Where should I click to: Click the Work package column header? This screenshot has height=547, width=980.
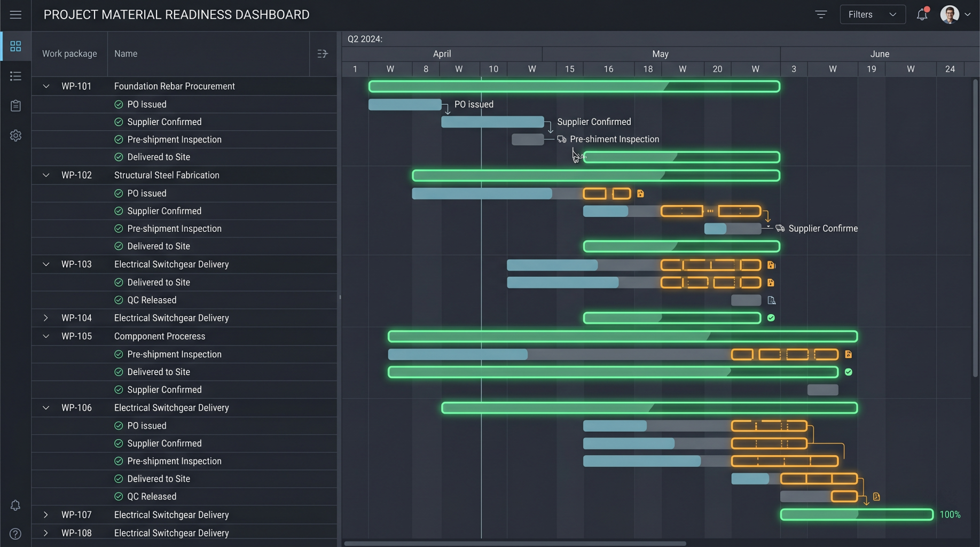coord(69,54)
